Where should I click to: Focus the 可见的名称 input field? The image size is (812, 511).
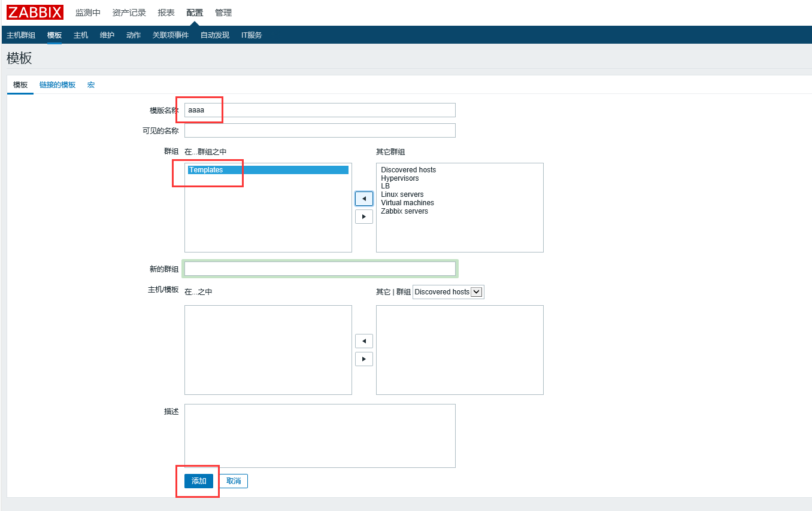320,130
